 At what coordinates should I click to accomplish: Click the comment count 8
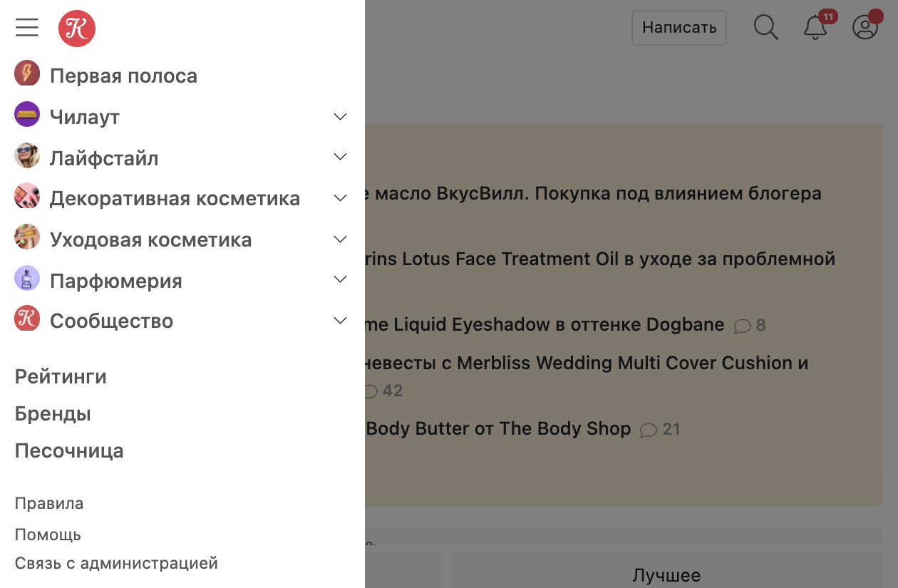(x=760, y=326)
